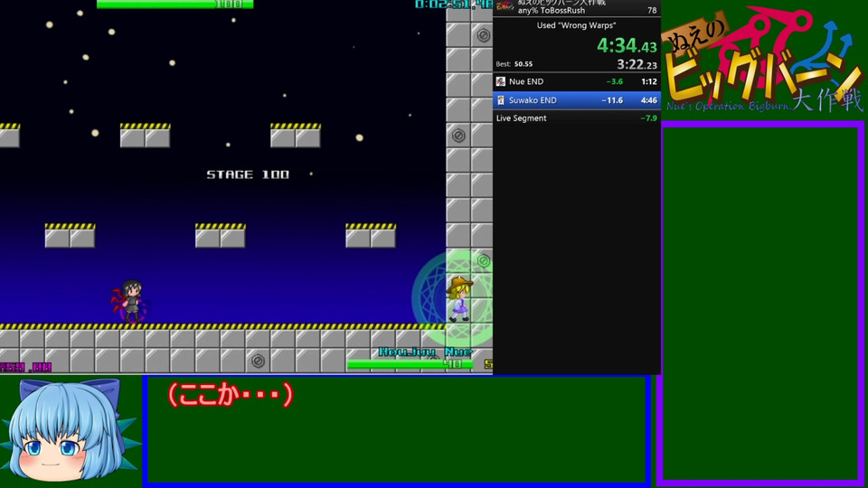This screenshot has height=488, width=868.
Task: Select the Suwako END split row
Action: pyautogui.click(x=576, y=100)
